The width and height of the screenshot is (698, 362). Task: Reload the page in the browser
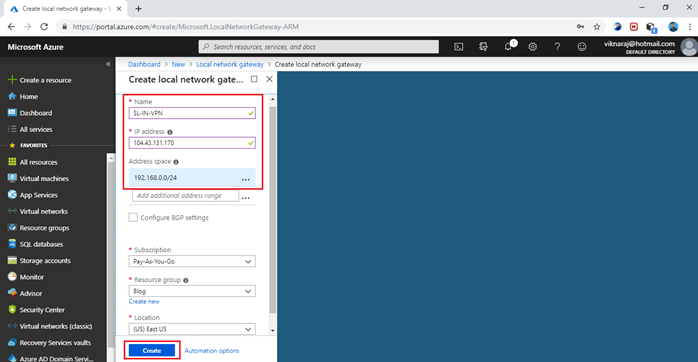click(44, 27)
